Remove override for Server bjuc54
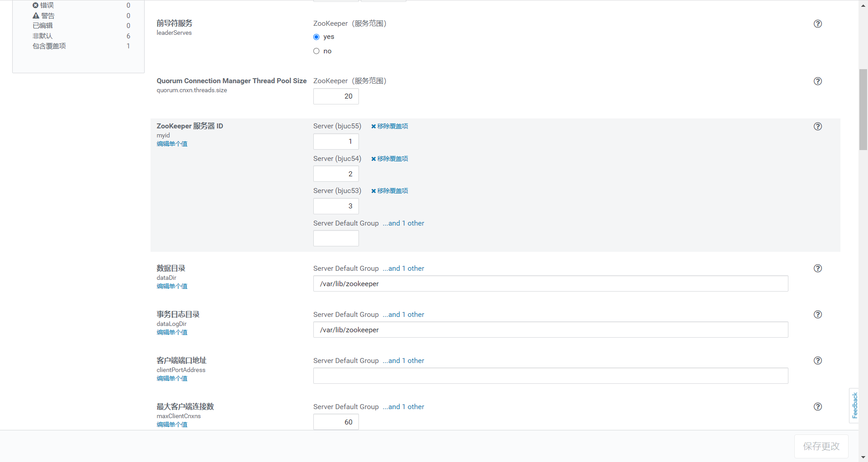 click(390, 159)
